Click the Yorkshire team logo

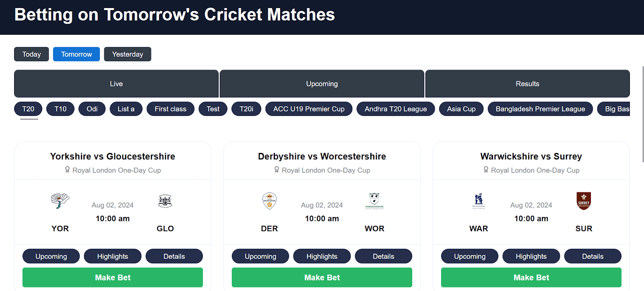(60, 200)
